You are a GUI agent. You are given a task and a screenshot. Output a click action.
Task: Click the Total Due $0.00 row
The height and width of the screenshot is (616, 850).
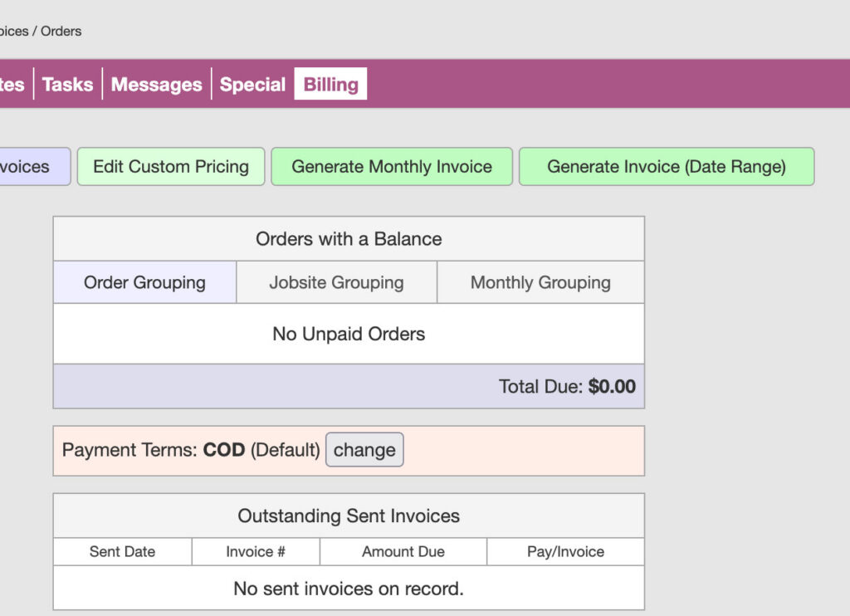click(x=567, y=386)
